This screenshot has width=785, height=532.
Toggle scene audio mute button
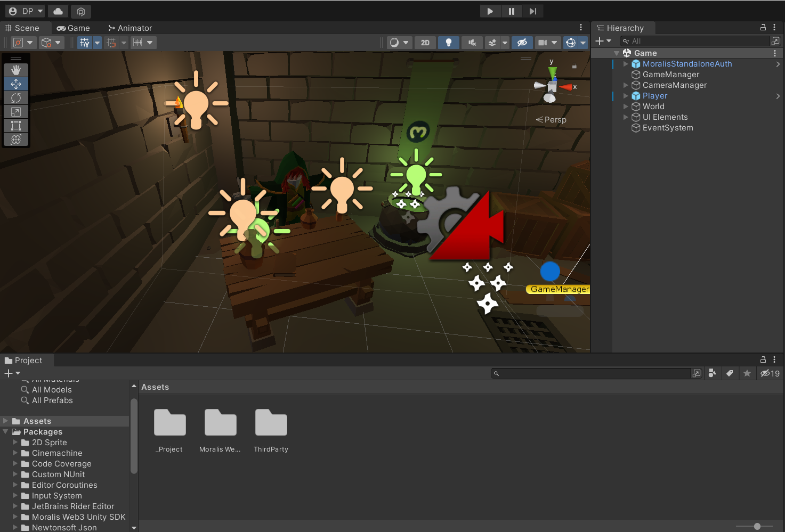click(472, 43)
